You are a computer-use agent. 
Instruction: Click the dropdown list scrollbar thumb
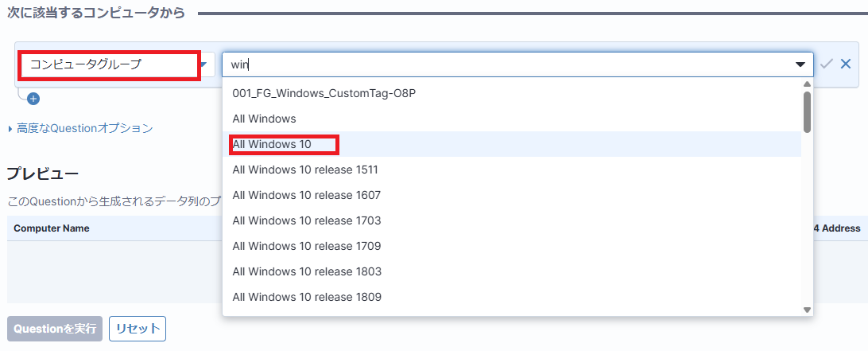[807, 111]
